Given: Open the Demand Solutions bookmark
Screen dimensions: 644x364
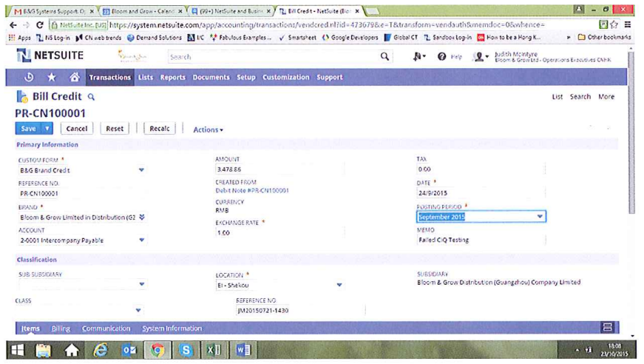Looking at the screenshot, I should [x=155, y=38].
